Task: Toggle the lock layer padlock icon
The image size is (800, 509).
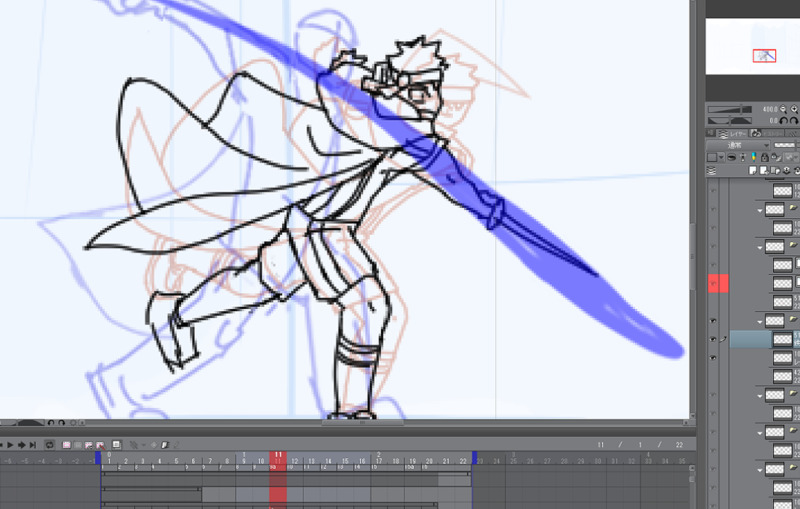Action: pos(765,158)
